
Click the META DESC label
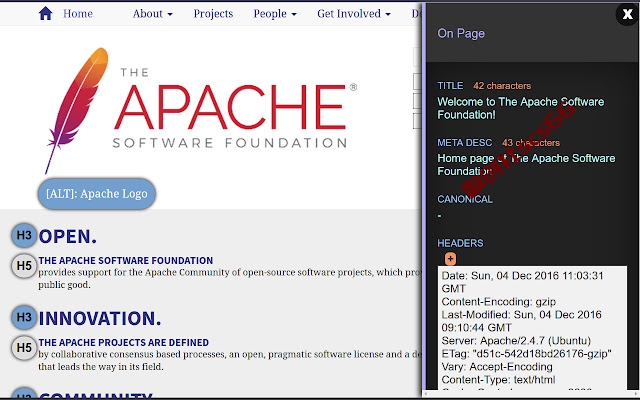click(464, 143)
